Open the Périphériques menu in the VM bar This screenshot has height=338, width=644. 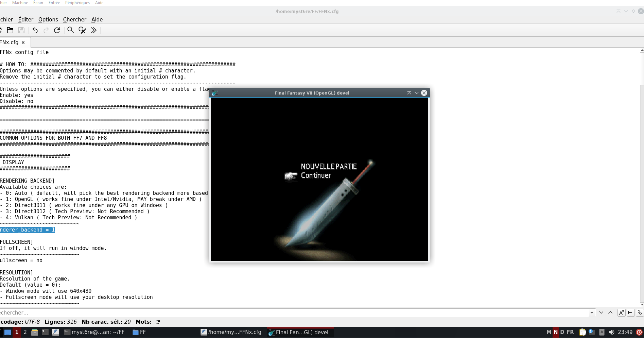point(77,3)
